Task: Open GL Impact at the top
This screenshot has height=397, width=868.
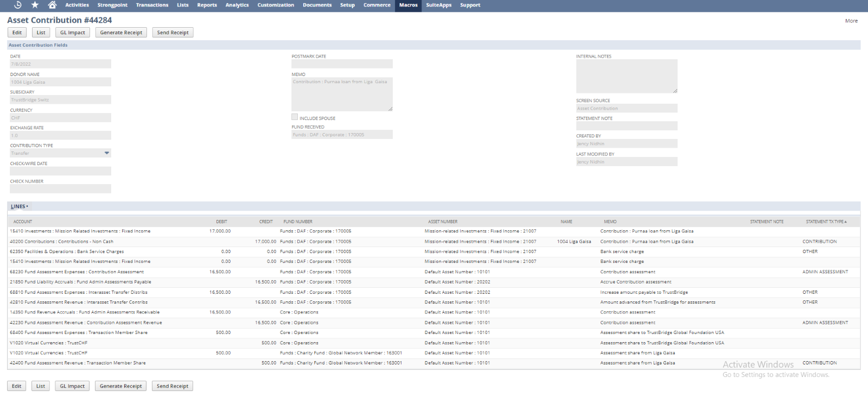Action: 72,33
